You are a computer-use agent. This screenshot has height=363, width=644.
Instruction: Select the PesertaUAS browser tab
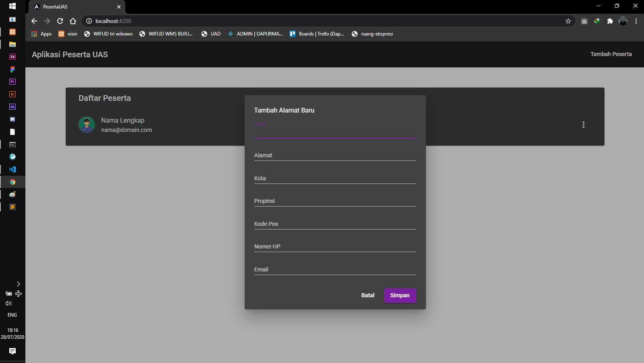[x=77, y=7]
